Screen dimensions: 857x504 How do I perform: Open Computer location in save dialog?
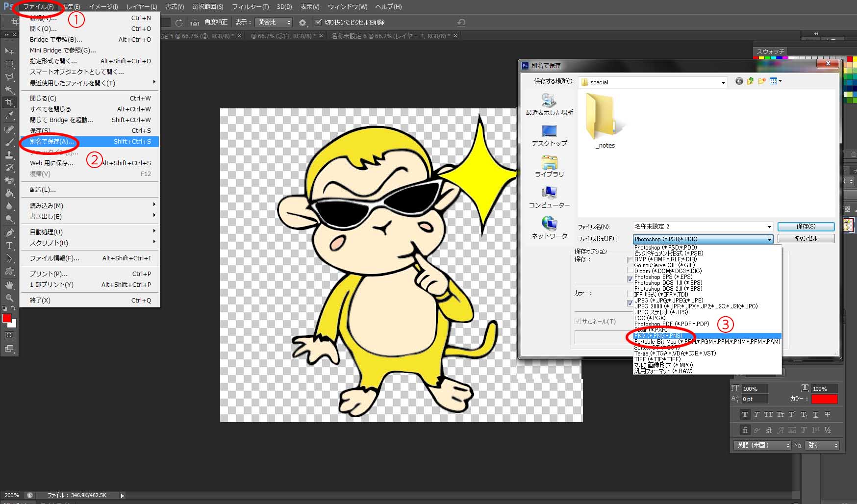[x=549, y=198]
